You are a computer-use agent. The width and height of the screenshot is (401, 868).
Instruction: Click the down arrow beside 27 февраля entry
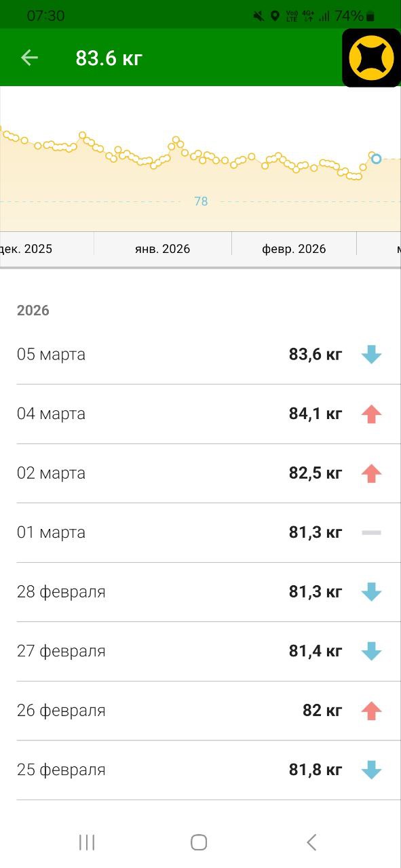pos(370,651)
